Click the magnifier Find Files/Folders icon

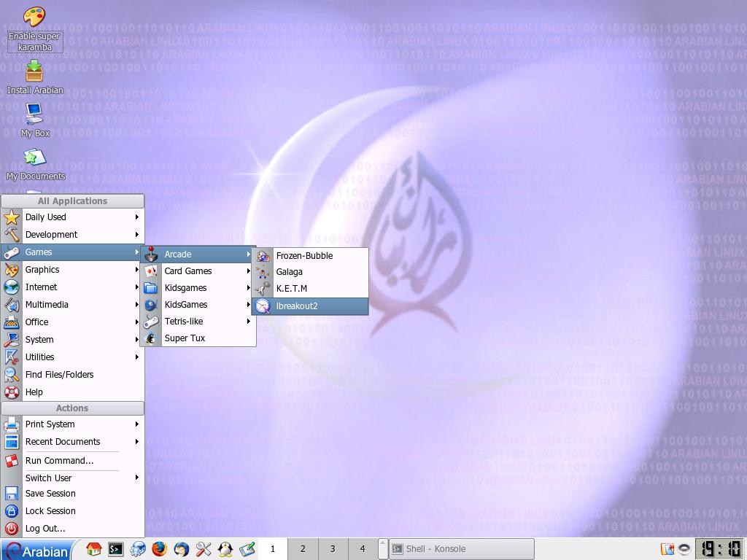12,375
